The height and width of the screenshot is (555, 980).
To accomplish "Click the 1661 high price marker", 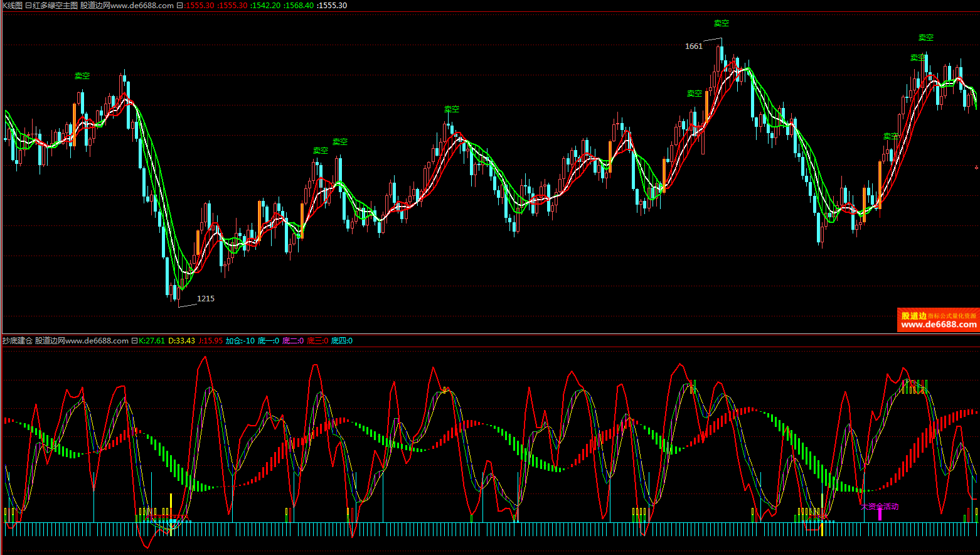I will 693,46.
